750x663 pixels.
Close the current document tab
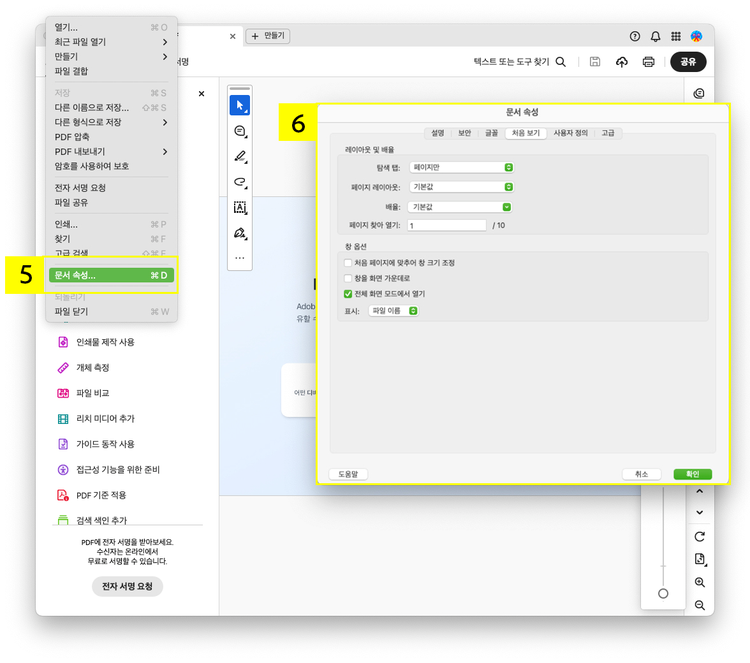[x=232, y=36]
